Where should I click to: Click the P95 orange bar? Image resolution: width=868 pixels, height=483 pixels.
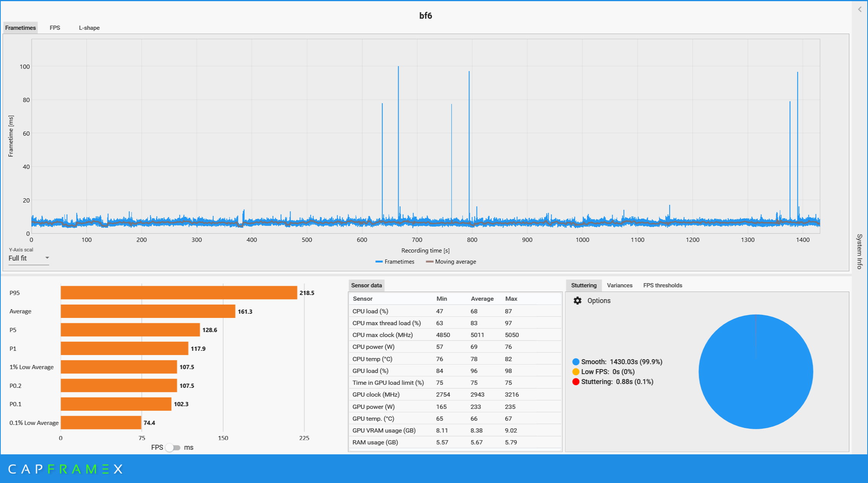tap(178, 293)
